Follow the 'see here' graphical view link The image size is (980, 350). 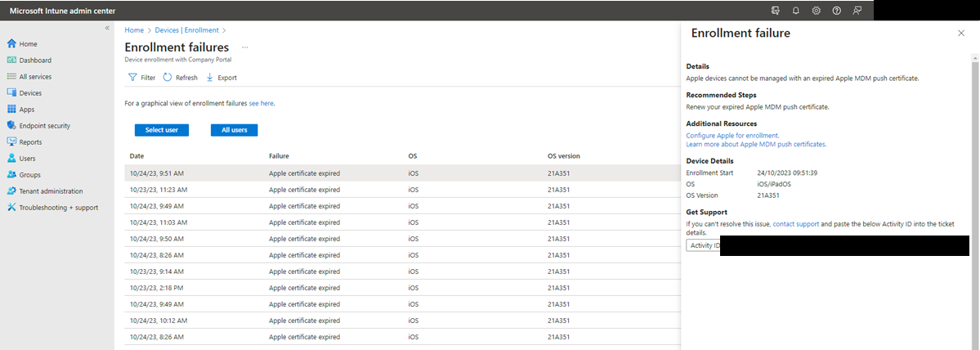tap(262, 103)
